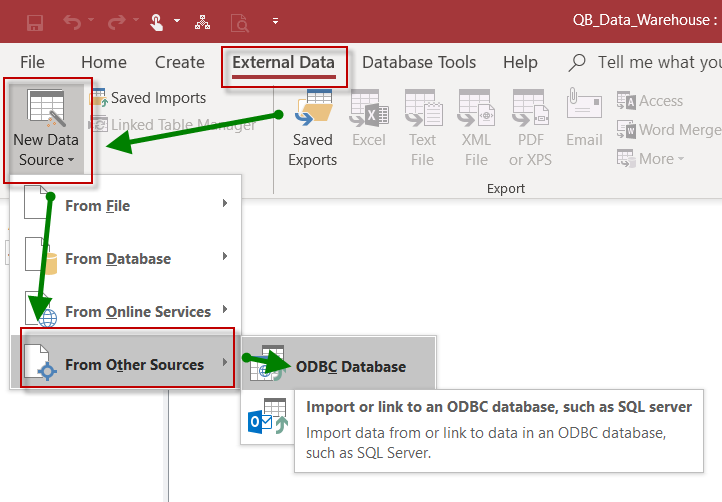Click the From Other Sources submenu arrow

[x=225, y=362]
